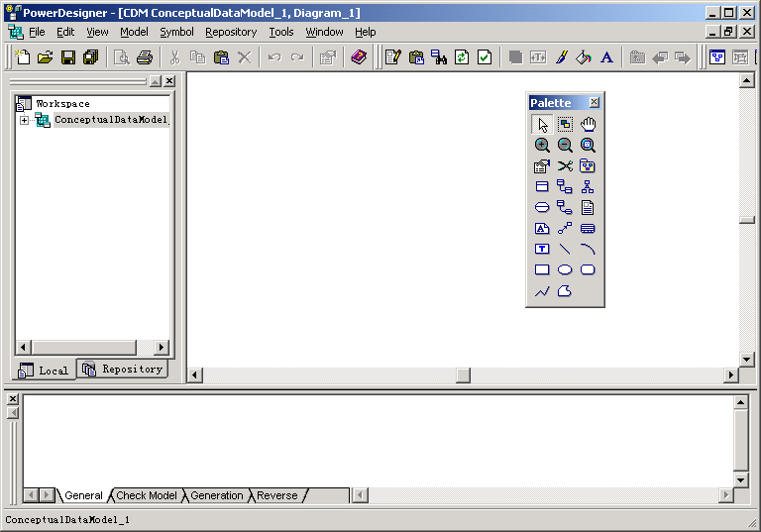The width and height of the screenshot is (761, 532).
Task: Open the File menu
Action: pyautogui.click(x=37, y=32)
